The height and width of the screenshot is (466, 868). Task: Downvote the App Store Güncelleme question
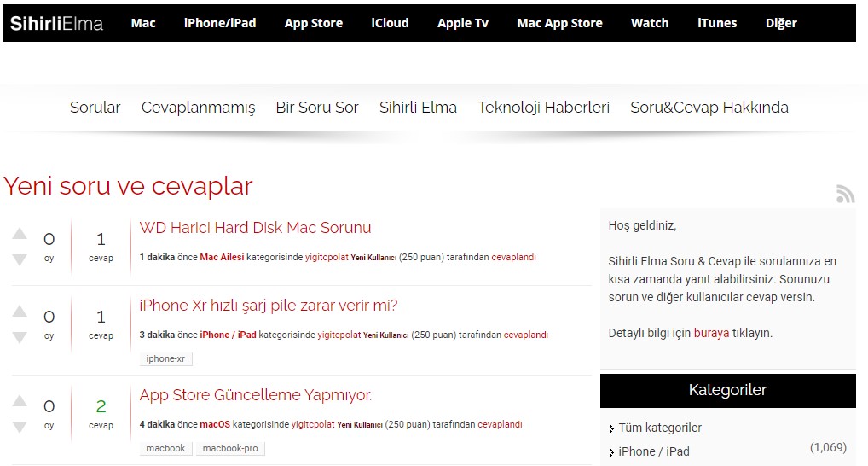[x=20, y=426]
